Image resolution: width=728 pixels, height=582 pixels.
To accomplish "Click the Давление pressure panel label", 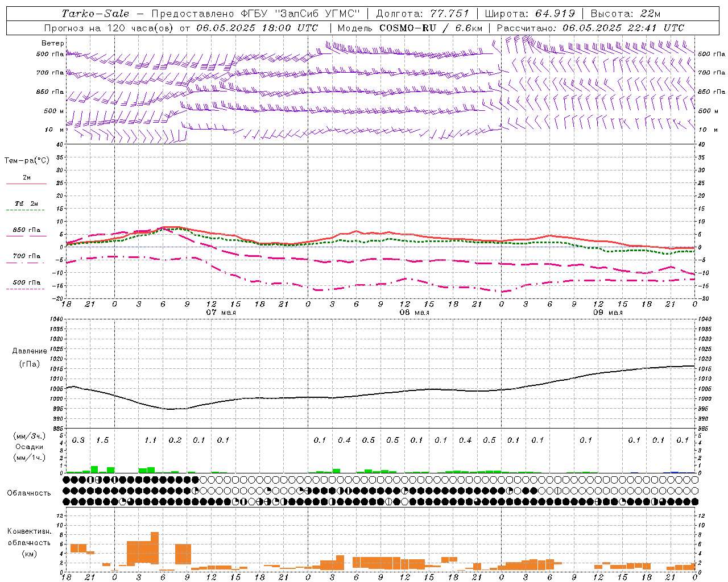I will (x=30, y=351).
